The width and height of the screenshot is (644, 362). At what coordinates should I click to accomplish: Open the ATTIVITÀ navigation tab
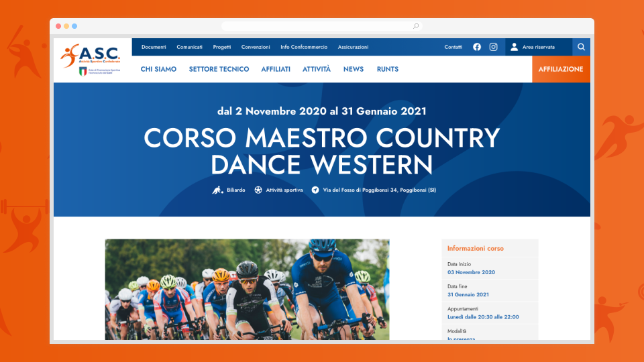point(317,69)
